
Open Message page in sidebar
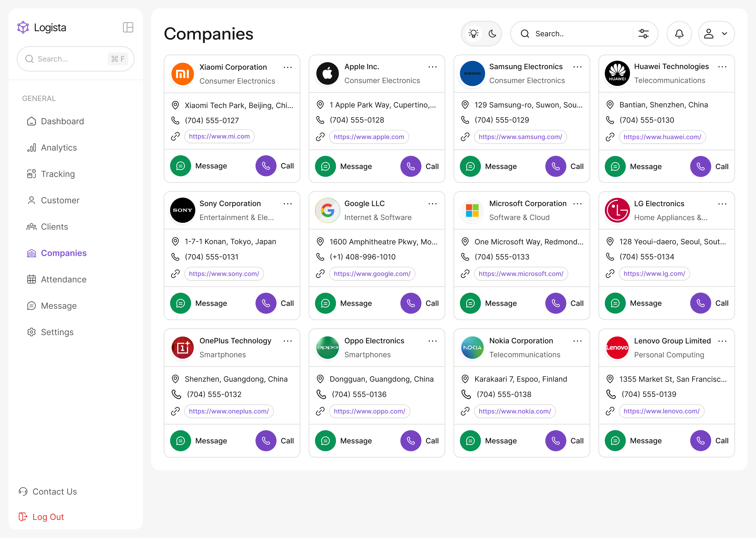pyautogui.click(x=52, y=306)
